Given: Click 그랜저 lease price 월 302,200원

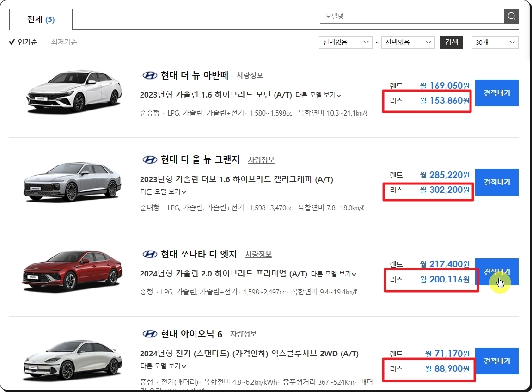Looking at the screenshot, I should tap(445, 190).
